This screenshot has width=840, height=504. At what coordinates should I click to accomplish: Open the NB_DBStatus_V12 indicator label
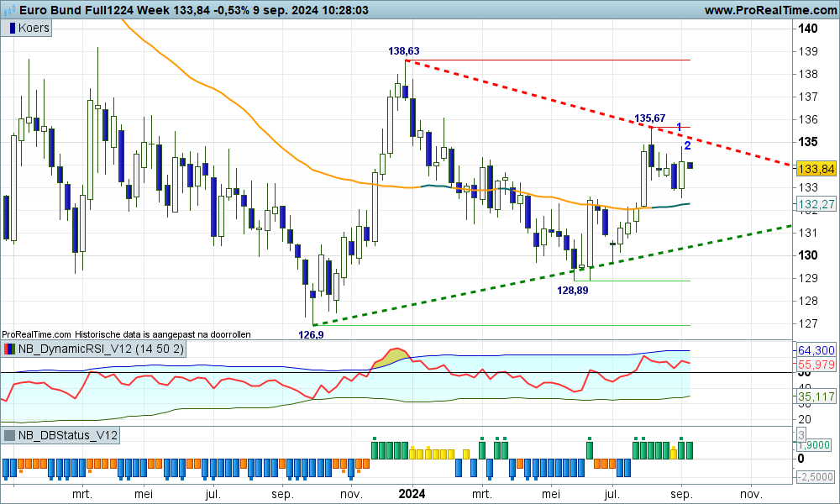click(x=67, y=435)
